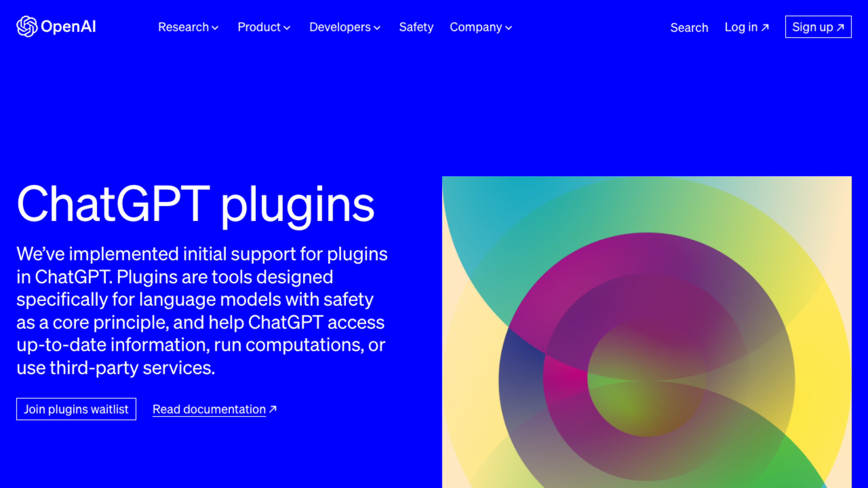868x488 pixels.
Task: Open the Read documentation link
Action: 209,409
